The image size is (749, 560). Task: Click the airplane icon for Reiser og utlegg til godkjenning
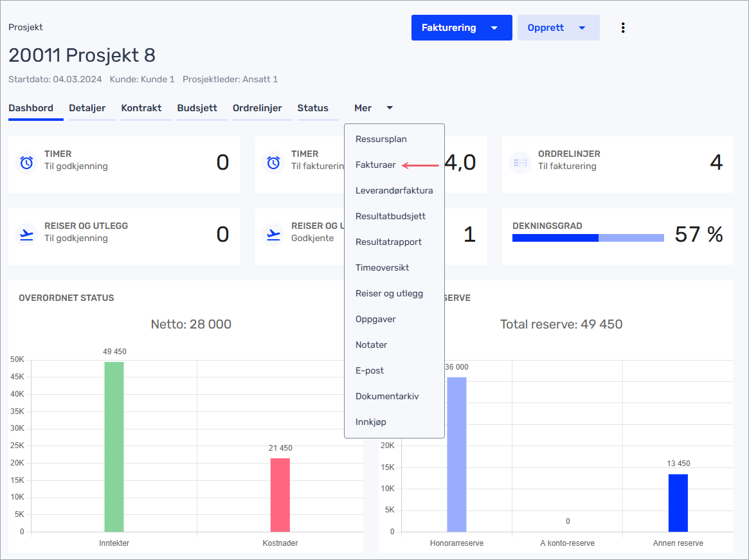point(26,235)
